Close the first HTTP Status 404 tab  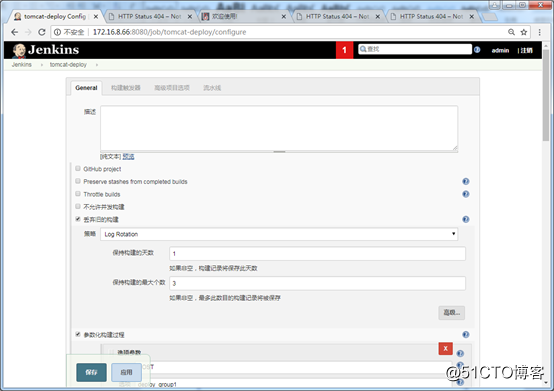190,17
